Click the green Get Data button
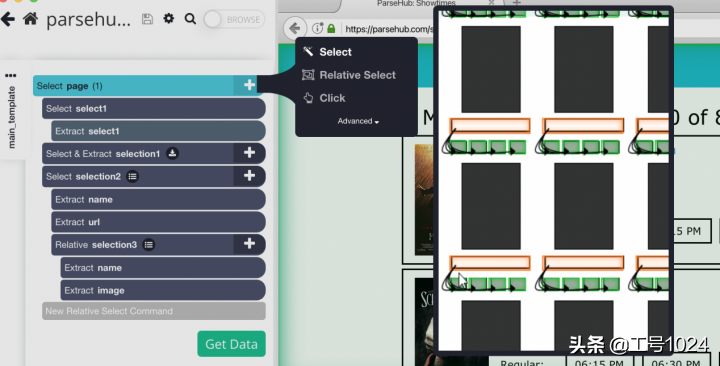Viewport: 720px width, 366px height. (x=231, y=344)
